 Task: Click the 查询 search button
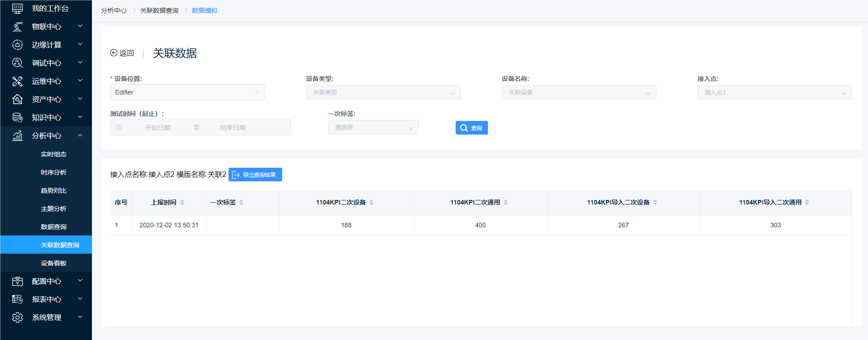click(x=471, y=128)
